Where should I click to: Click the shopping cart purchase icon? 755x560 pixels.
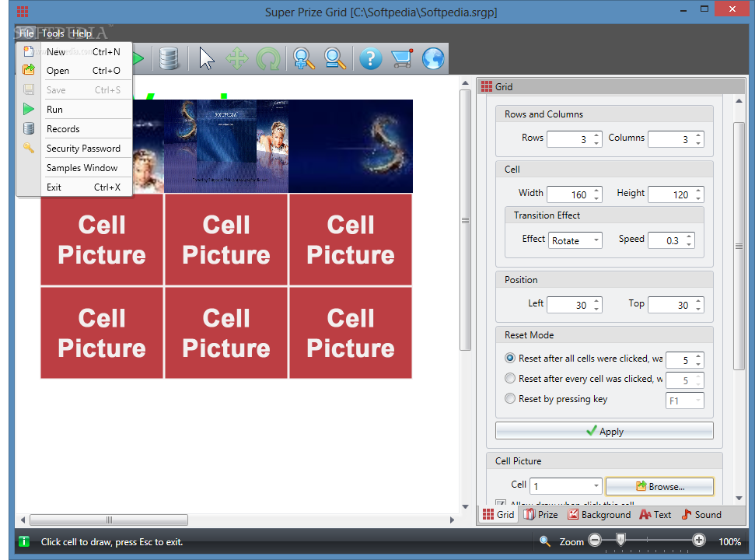pos(401,59)
